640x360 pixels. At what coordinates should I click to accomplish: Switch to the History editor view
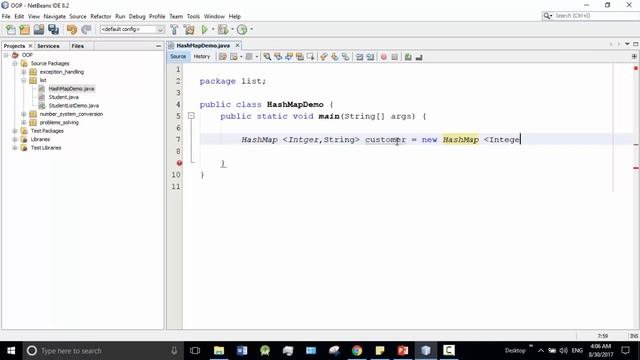[x=202, y=57]
